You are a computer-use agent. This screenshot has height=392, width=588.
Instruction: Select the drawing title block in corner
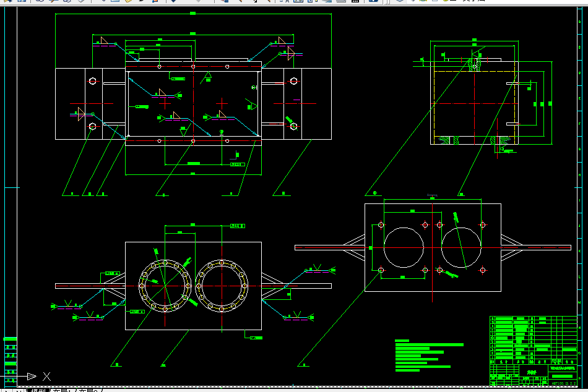[x=534, y=375]
